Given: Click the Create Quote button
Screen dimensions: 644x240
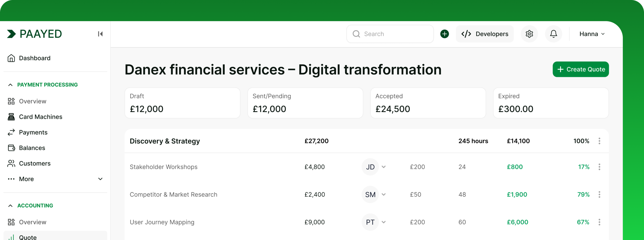Looking at the screenshot, I should tap(581, 69).
